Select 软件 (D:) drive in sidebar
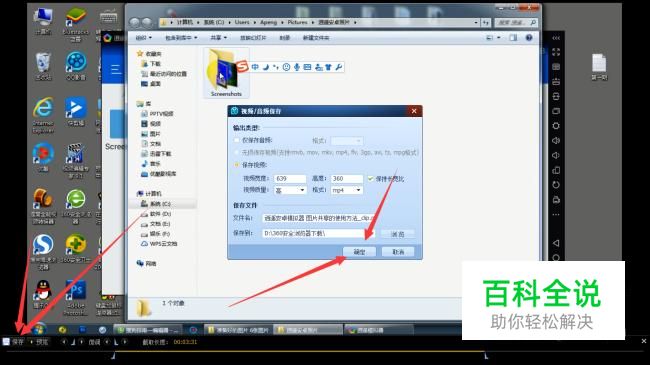This screenshot has width=650, height=365. point(160,214)
